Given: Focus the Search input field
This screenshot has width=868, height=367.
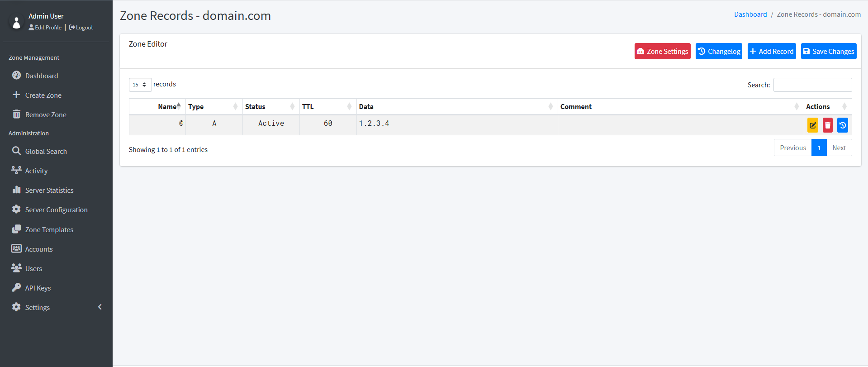Looking at the screenshot, I should click(x=812, y=85).
